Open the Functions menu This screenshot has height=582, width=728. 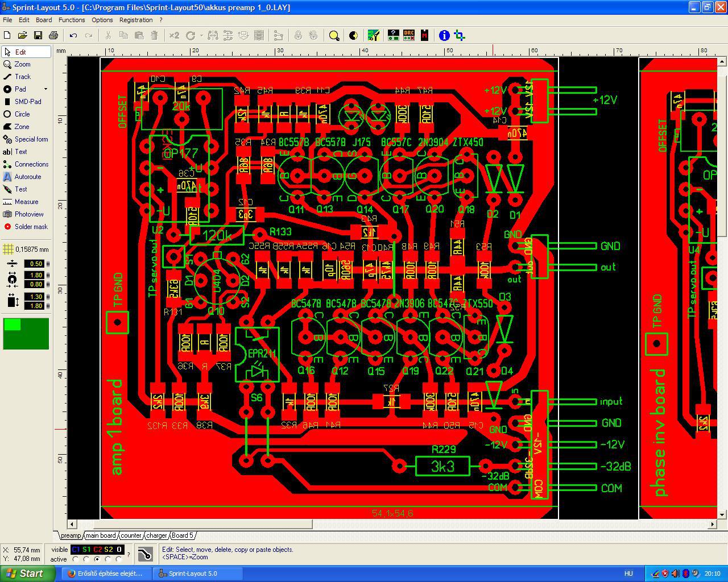click(72, 20)
